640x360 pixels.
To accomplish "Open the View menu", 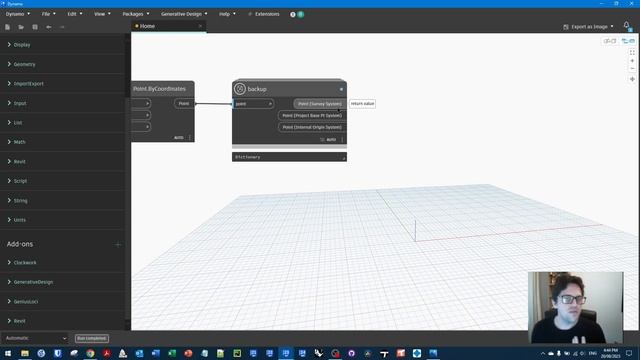I will tap(102, 14).
